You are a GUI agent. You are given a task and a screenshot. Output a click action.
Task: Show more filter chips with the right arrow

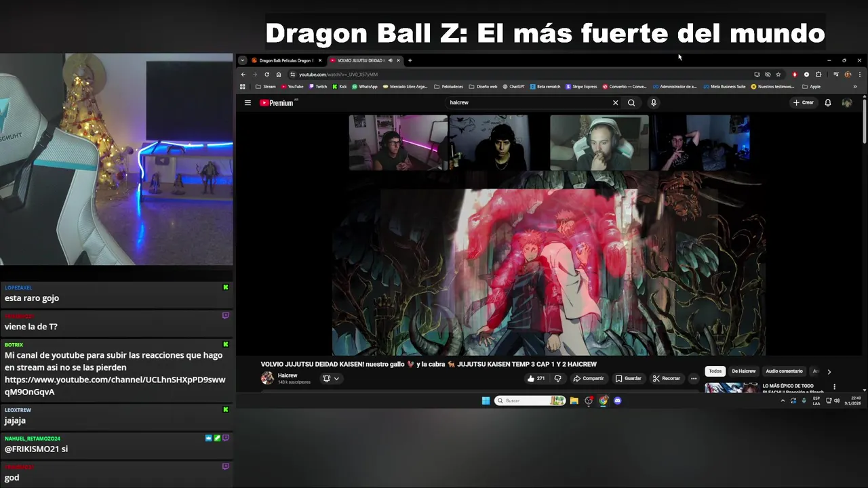click(x=829, y=371)
